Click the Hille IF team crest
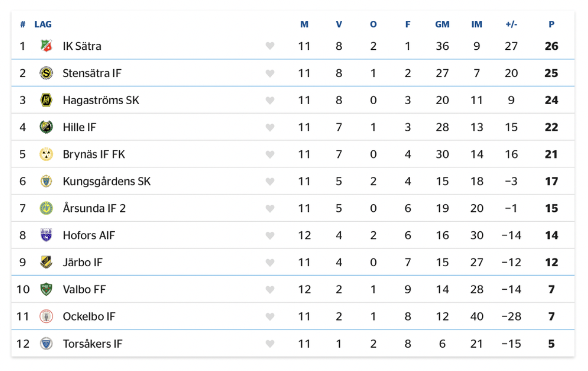588x371 pixels. pos(46,127)
